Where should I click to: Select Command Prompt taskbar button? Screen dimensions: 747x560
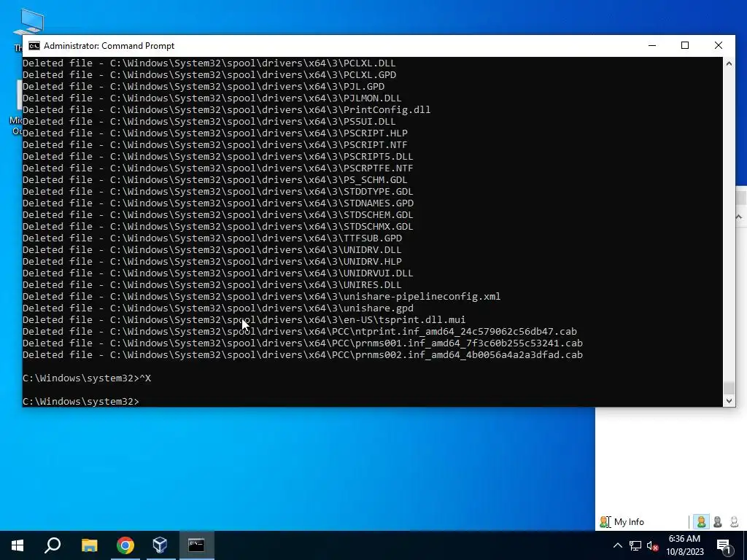(196, 545)
